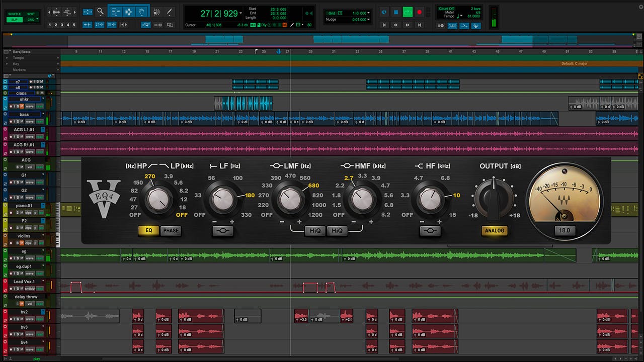Image resolution: width=644 pixels, height=362 pixels.
Task: Select Slip edit mode
Action: [15, 20]
